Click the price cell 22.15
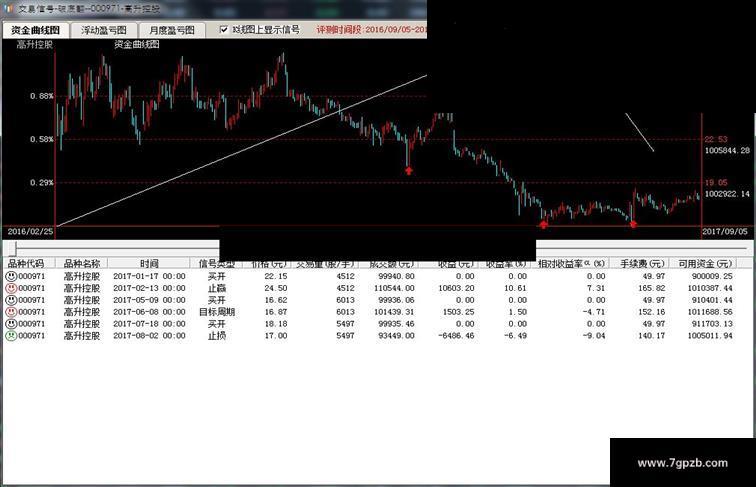This screenshot has width=756, height=487. click(x=276, y=276)
